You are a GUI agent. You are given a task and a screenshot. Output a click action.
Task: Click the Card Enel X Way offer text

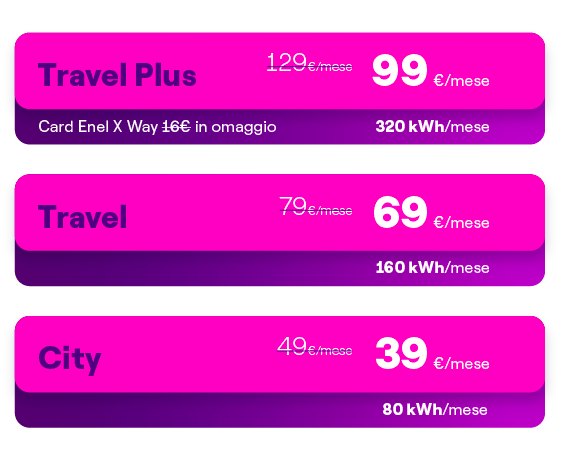157,127
